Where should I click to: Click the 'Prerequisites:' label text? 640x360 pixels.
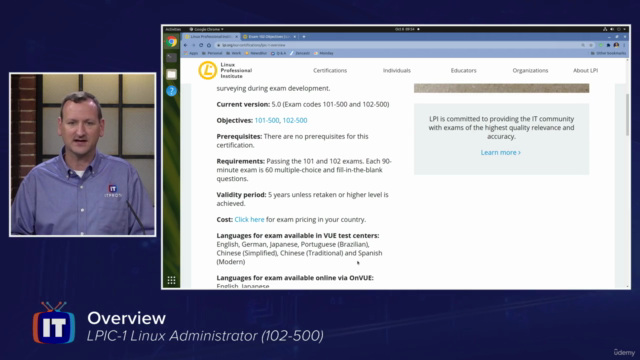[239, 136]
